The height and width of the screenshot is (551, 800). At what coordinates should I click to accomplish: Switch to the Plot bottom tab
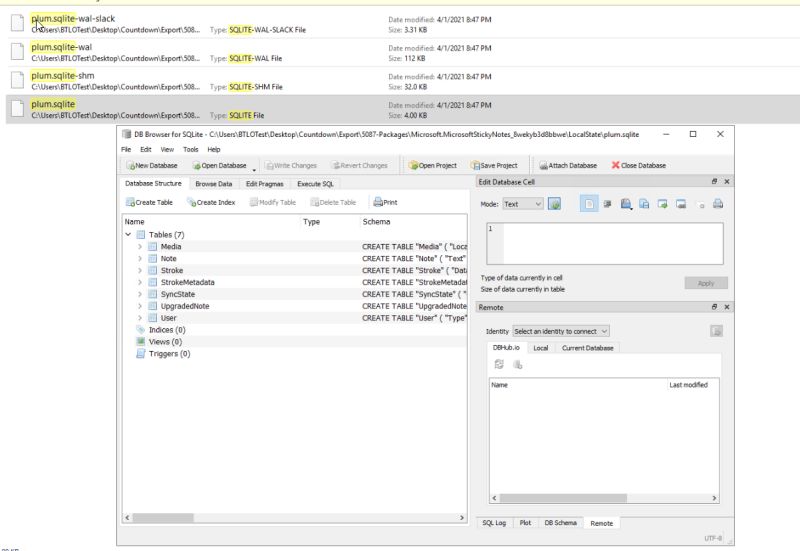coord(525,523)
